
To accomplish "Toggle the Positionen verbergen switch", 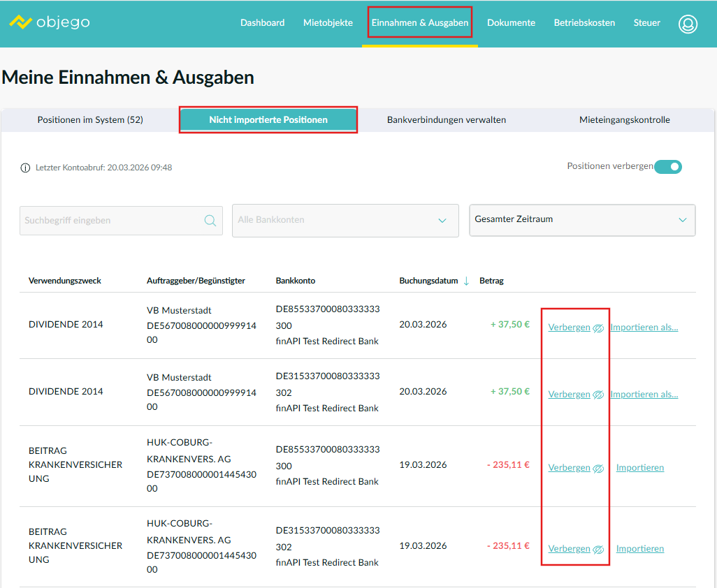I will click(668, 166).
